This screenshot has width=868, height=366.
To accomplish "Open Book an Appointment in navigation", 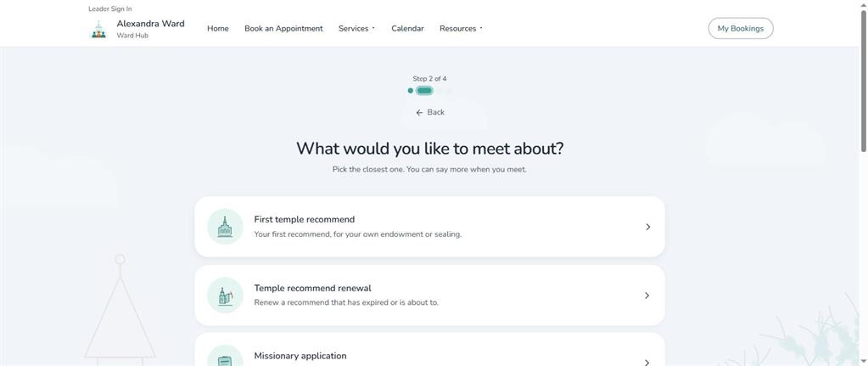I will point(283,28).
